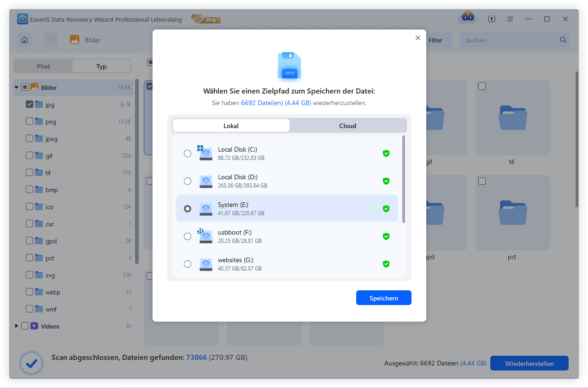The image size is (588, 388).
Task: Click the usbboot (F:) USB drive icon
Action: [205, 236]
